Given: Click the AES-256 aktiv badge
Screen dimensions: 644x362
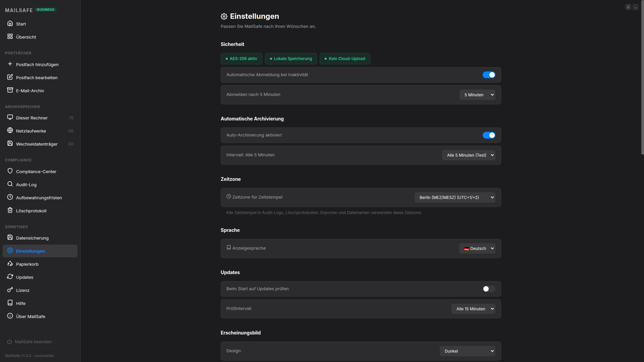Looking at the screenshot, I should [241, 58].
